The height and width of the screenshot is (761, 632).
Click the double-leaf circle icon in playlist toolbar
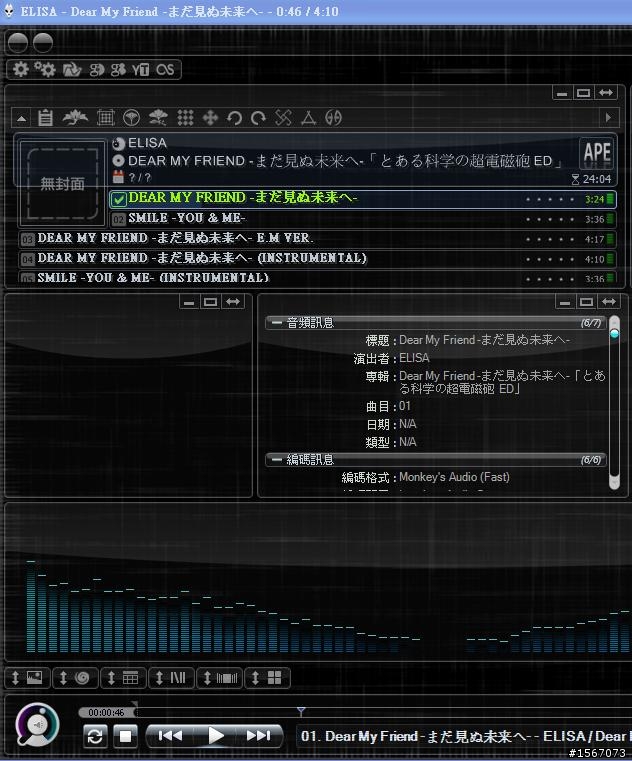(x=333, y=117)
